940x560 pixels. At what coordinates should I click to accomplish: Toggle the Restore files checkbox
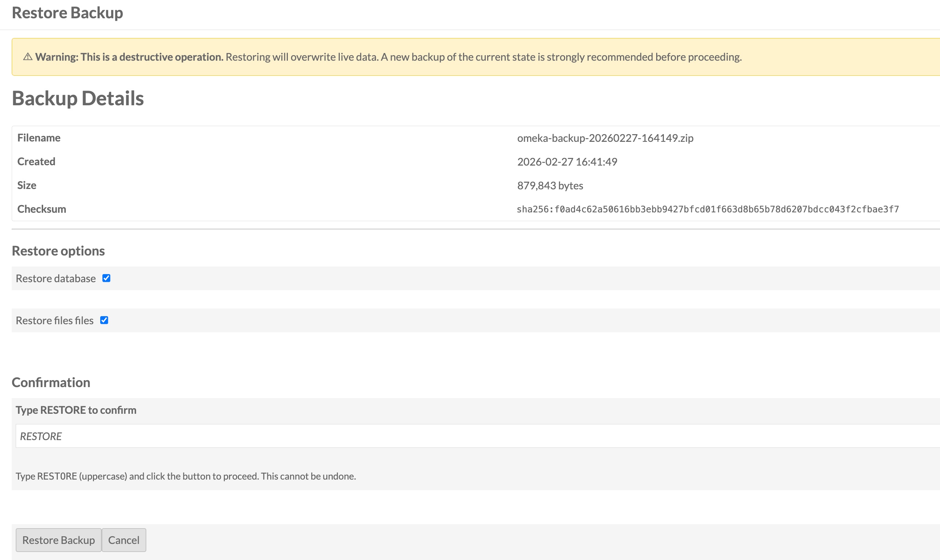click(x=104, y=320)
